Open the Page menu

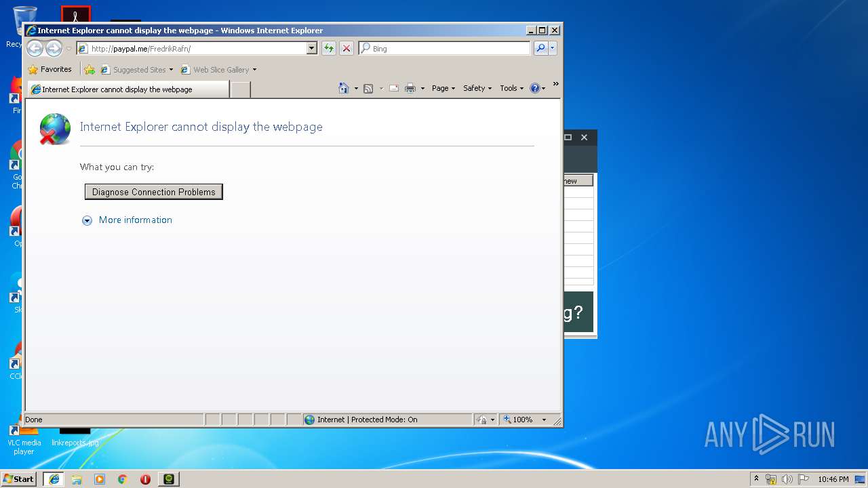click(x=443, y=88)
